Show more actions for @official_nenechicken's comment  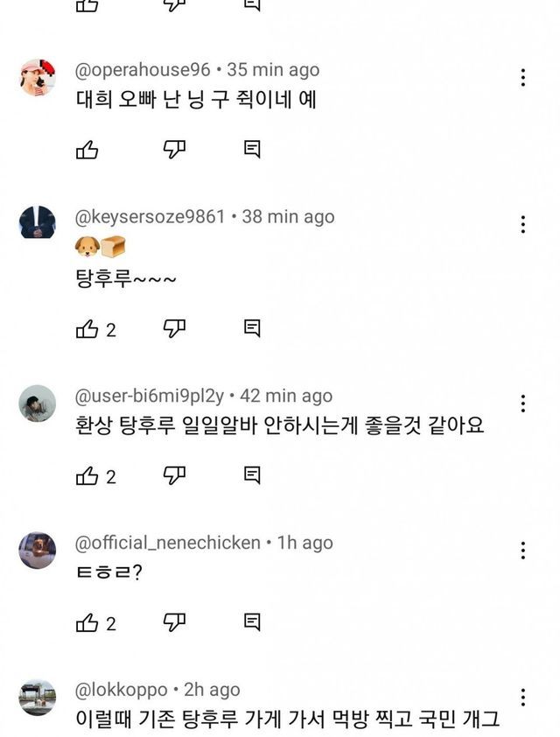coord(522,551)
